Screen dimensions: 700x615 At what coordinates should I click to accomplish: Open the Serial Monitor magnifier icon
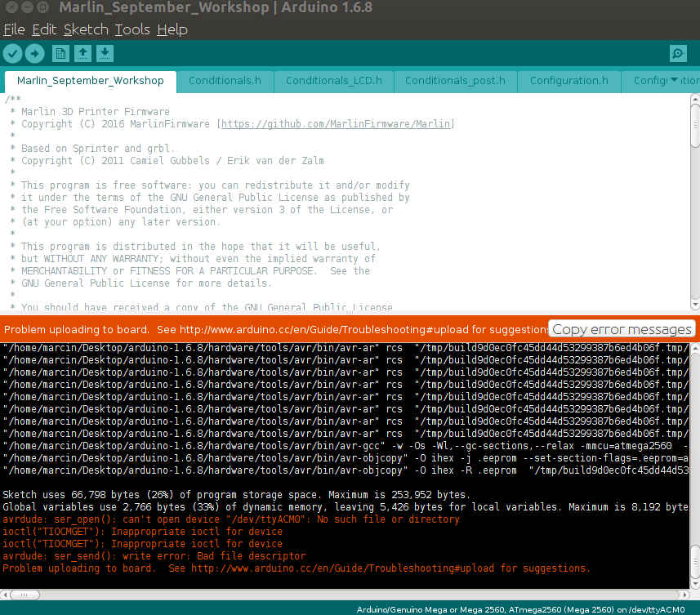click(x=678, y=54)
